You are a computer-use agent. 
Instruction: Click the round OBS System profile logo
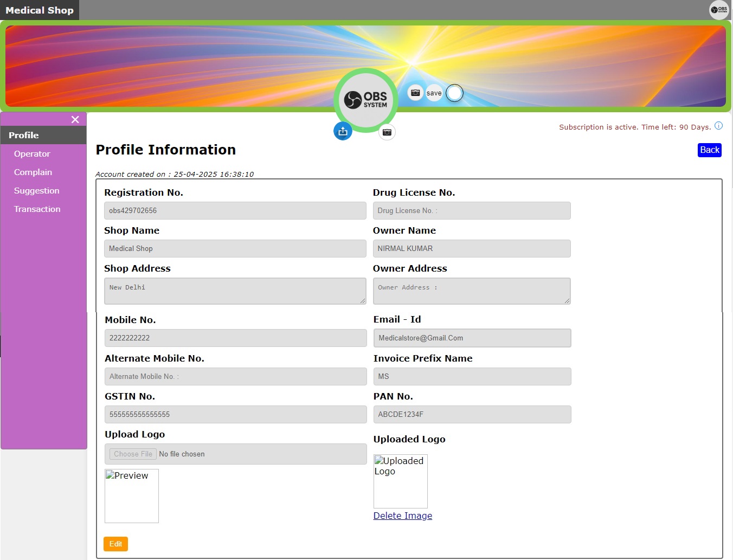366,100
